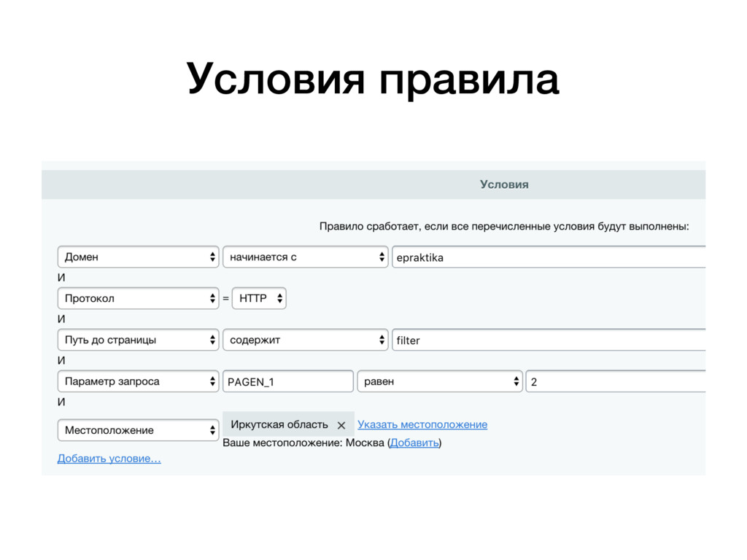Open the 'Путь до страницы' dropdown
Viewport: 747px width, 560px height.
point(138,340)
